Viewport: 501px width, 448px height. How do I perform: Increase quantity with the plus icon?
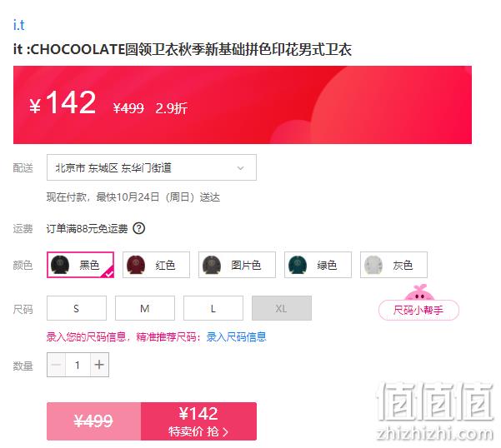tap(99, 365)
